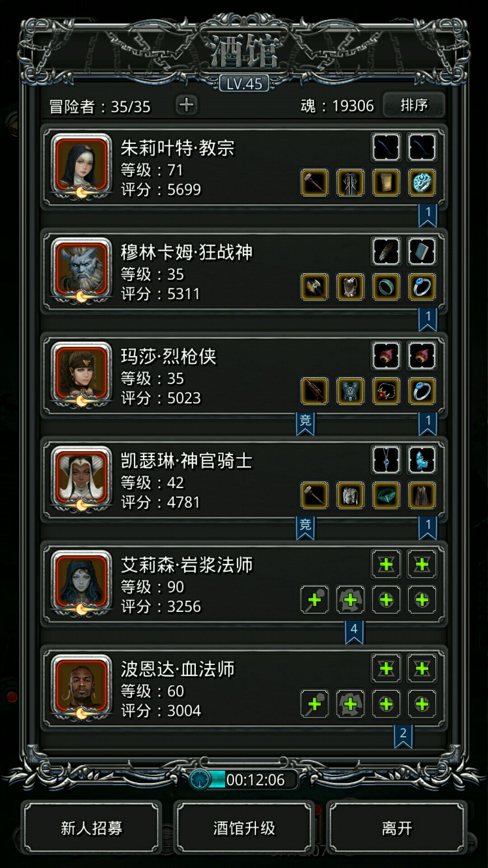
Task: Tap 凯瑟琳·神官骑士's necklace accessory slot
Action: click(x=386, y=460)
